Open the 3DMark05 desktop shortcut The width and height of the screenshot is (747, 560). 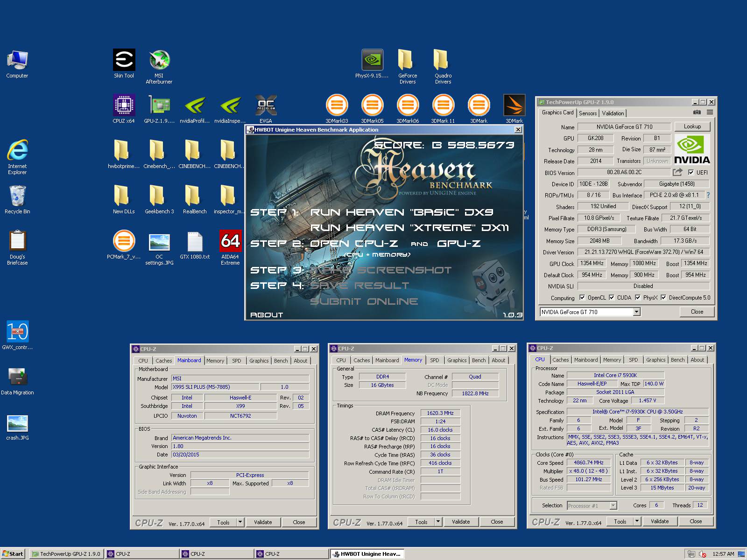point(372,109)
